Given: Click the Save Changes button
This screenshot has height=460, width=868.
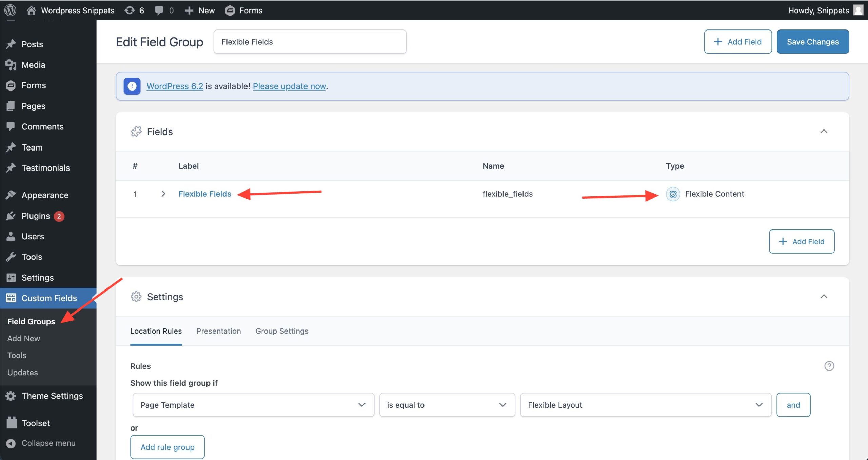Looking at the screenshot, I should 813,42.
